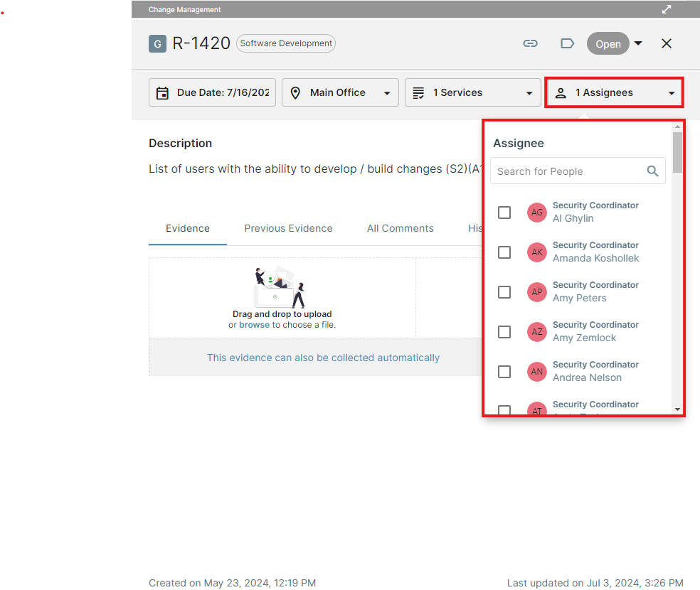The width and height of the screenshot is (700, 590).
Task: Open the Main Office location dropdown
Action: coord(388,92)
